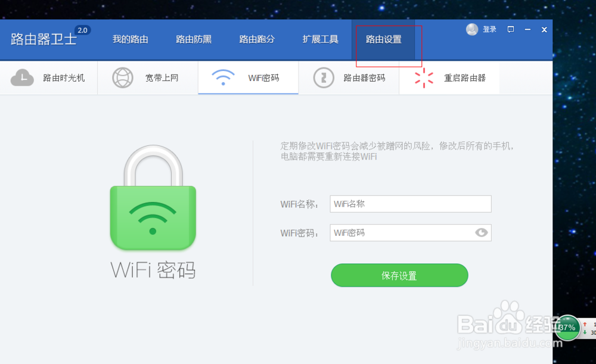Click the user avatar icon

[472, 29]
